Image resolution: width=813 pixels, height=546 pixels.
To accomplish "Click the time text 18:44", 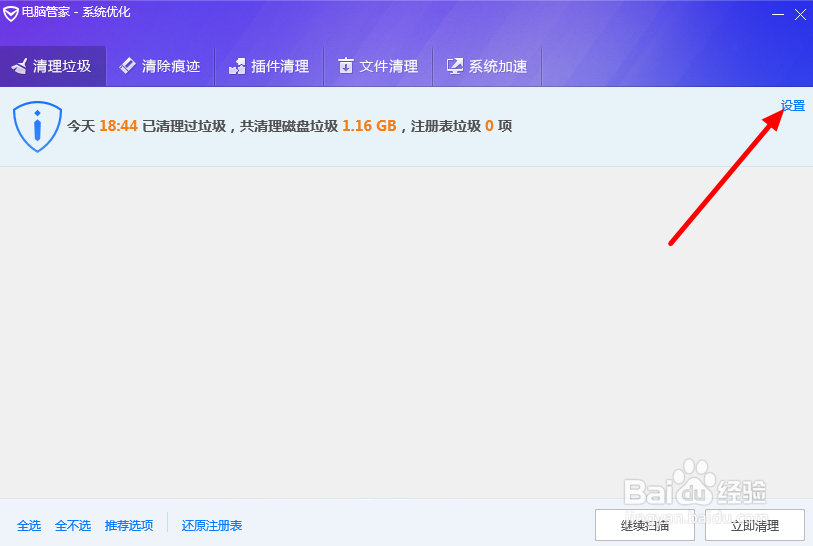I will (x=118, y=126).
